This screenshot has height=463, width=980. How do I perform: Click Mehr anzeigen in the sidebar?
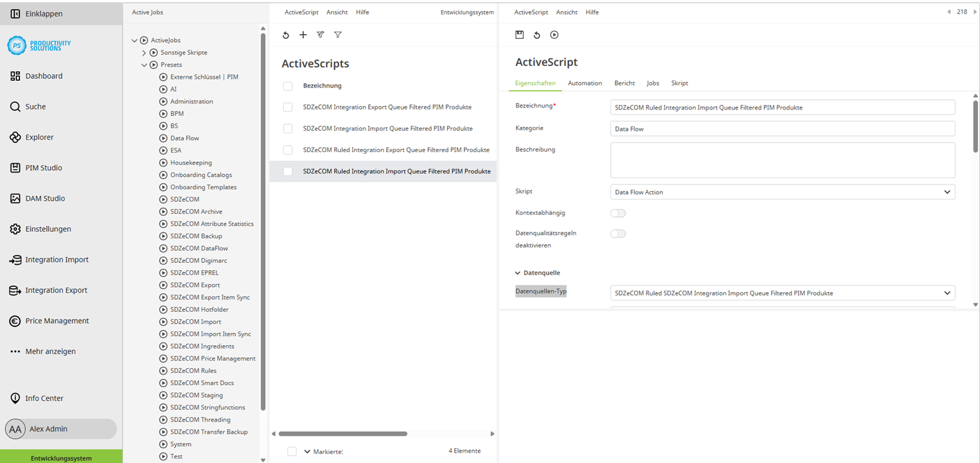point(52,350)
